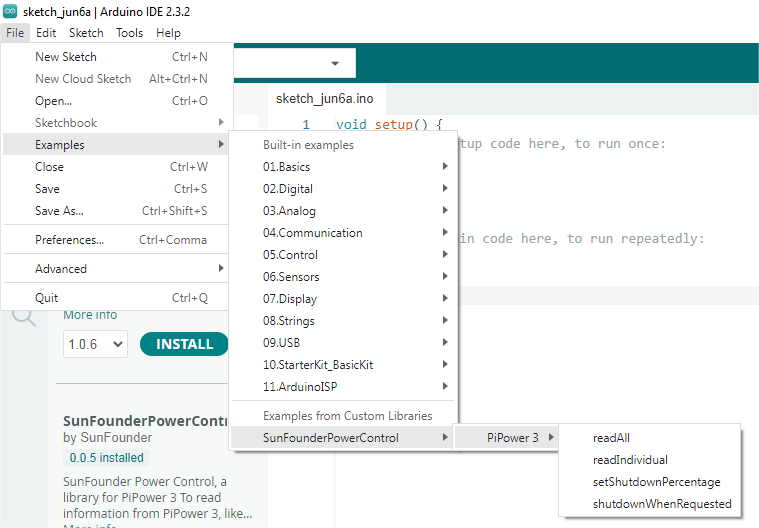This screenshot has width=759, height=528.
Task: Select New Cloud Sketch entry
Action: (116, 79)
